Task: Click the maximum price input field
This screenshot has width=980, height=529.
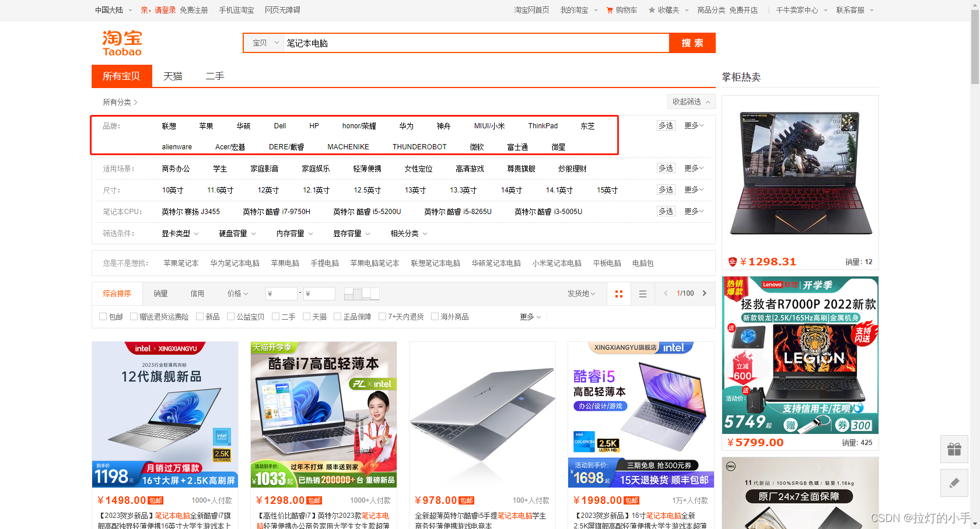Action: (x=319, y=293)
